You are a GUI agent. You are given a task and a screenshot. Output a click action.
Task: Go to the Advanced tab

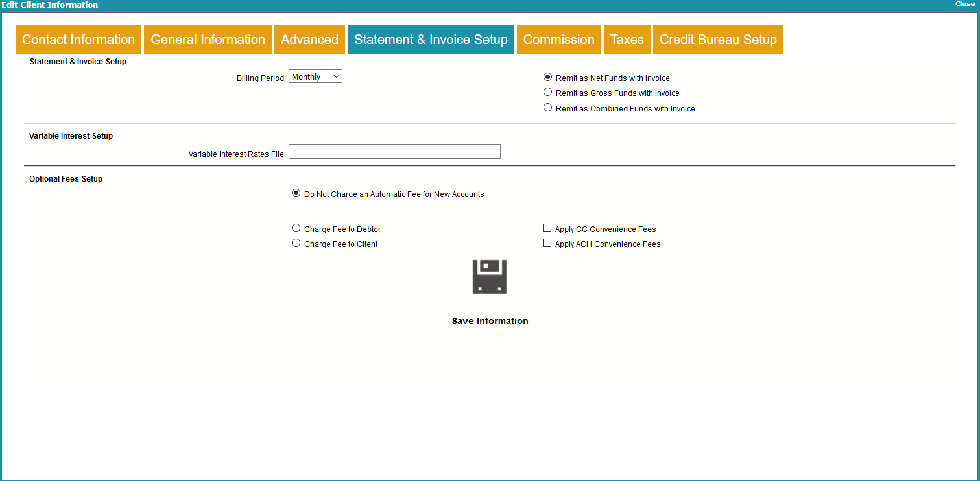309,40
